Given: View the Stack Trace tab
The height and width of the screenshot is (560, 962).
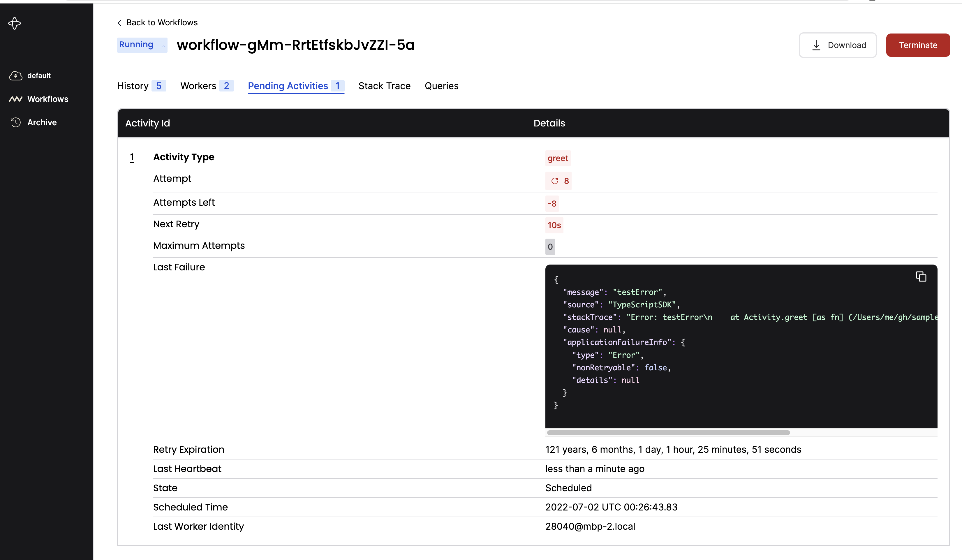Looking at the screenshot, I should point(384,86).
